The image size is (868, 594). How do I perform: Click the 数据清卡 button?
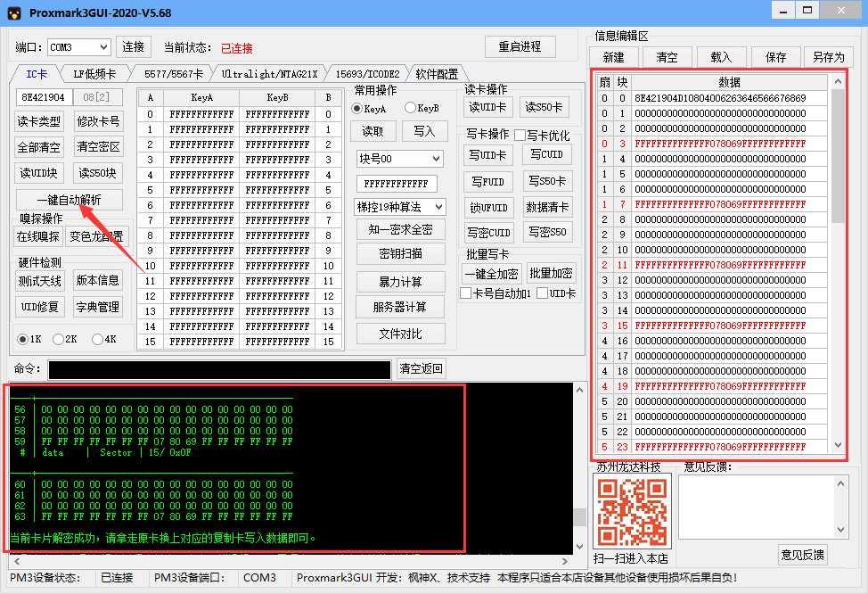tap(547, 207)
